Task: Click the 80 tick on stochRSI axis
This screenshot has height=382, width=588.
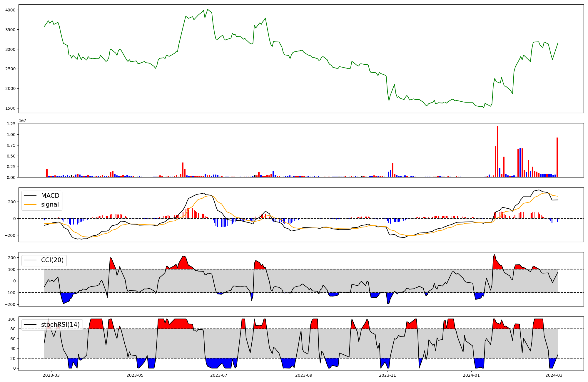Action: 13,329
